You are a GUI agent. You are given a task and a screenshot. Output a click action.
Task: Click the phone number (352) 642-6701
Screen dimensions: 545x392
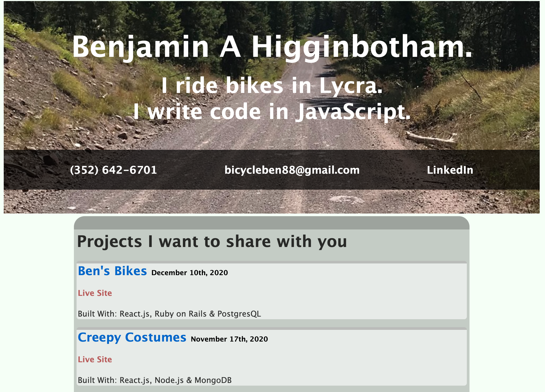[113, 170]
